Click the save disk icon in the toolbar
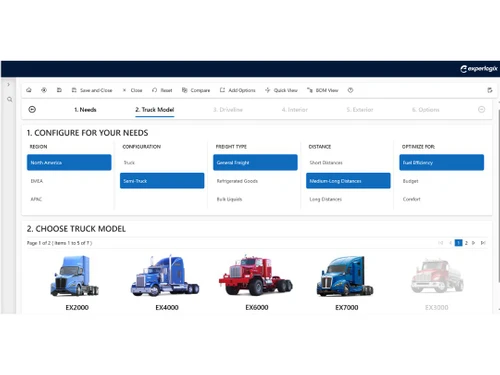The height and width of the screenshot is (375, 500). 59,90
